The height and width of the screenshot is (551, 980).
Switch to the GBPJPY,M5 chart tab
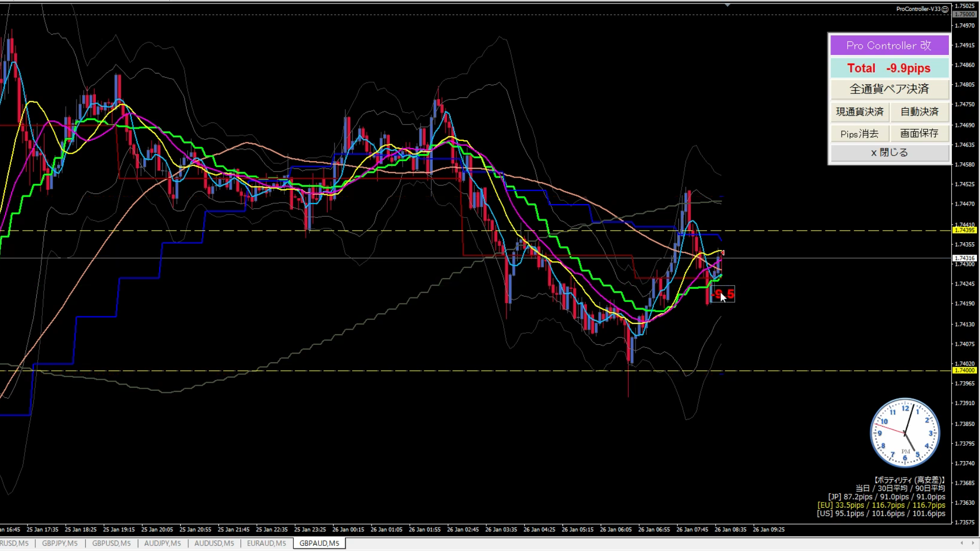click(60, 543)
